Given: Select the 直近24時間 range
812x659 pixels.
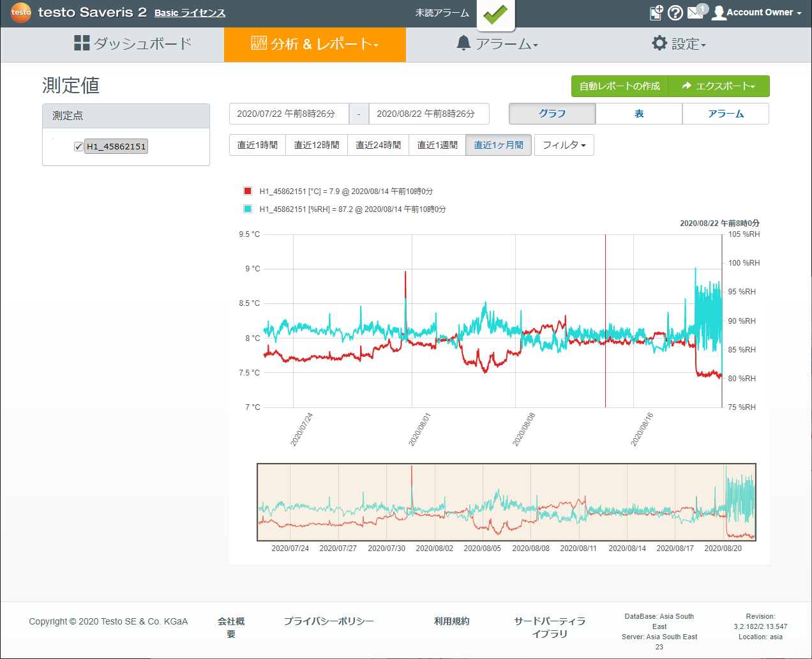Looking at the screenshot, I should click(379, 145).
